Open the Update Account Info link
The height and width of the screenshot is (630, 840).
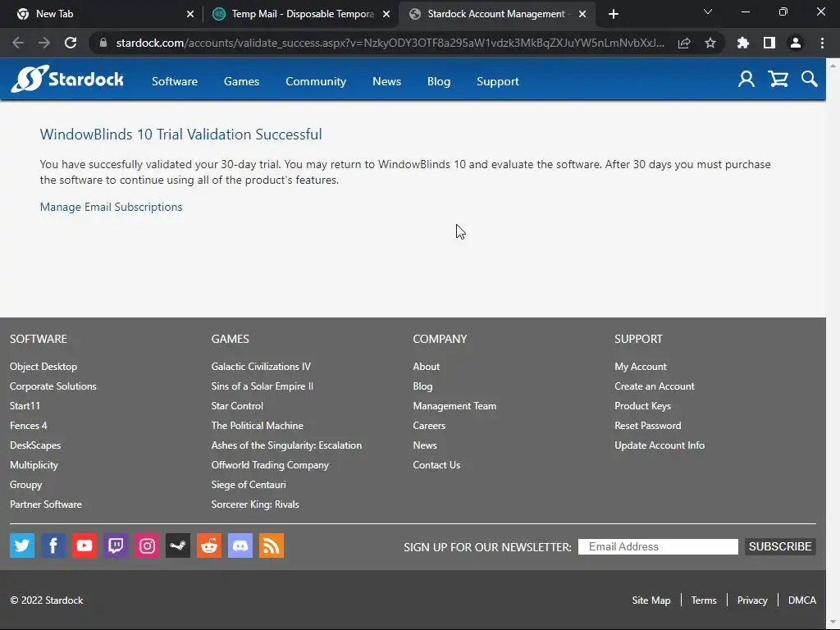coord(660,445)
